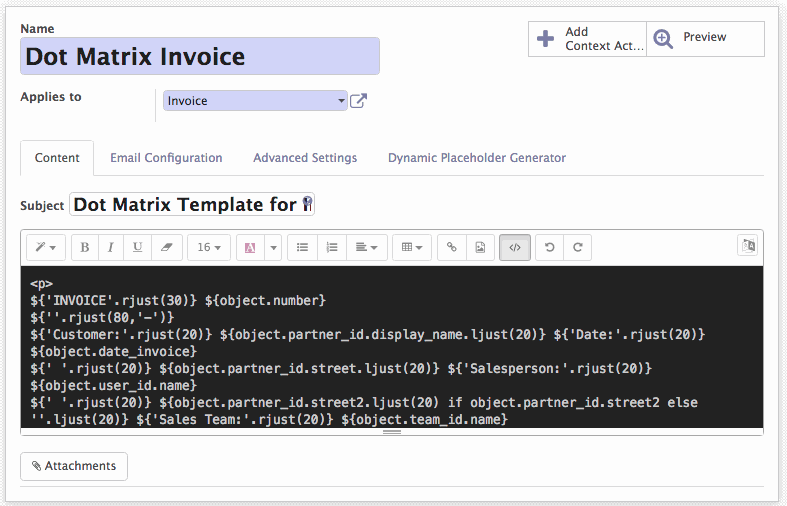Toggle bold formatting

coord(85,247)
